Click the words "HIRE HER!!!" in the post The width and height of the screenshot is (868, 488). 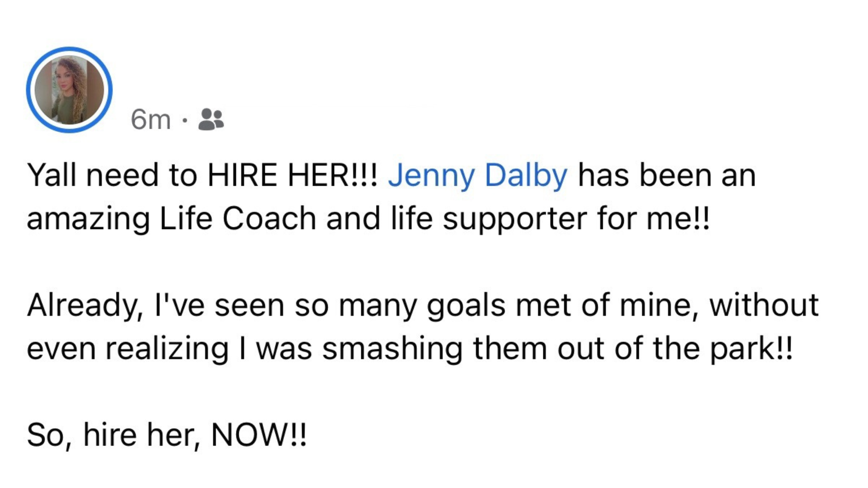click(x=292, y=175)
